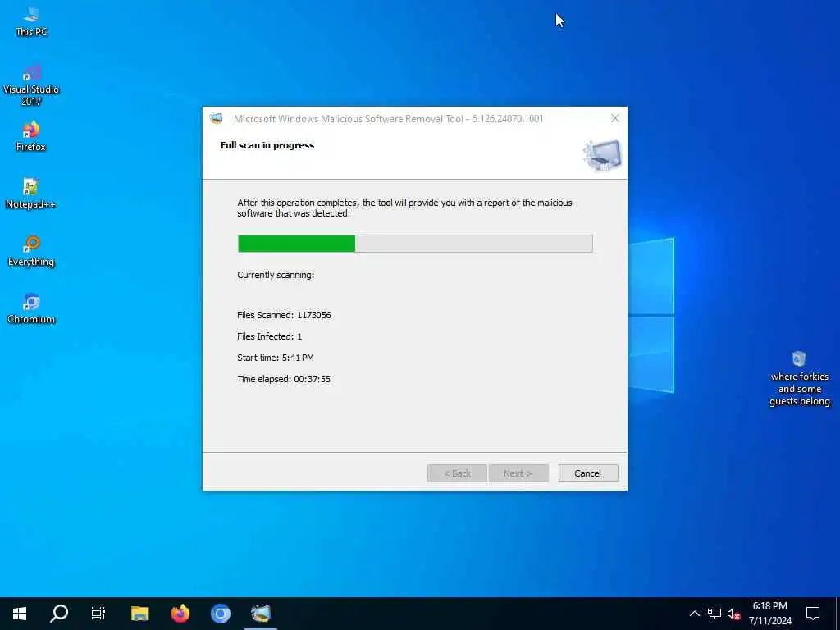Select the Visual Studio 2017 desktop shortcut
The image size is (840, 630).
[31, 84]
